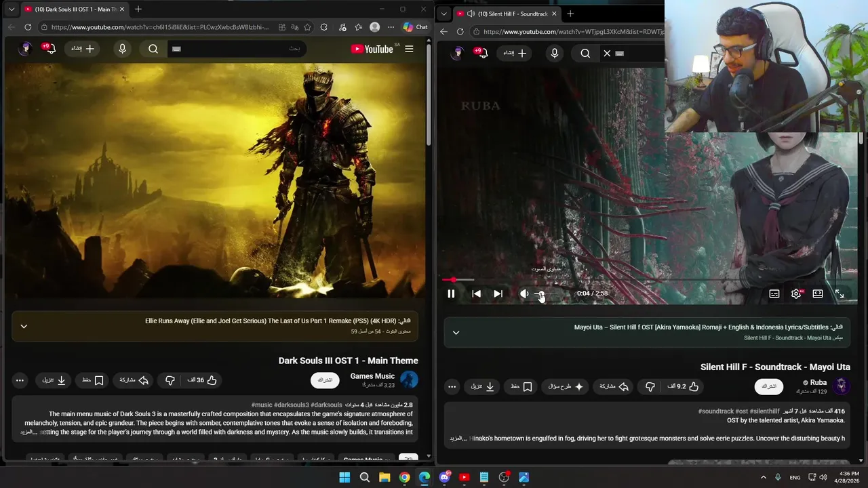This screenshot has height=488, width=868.
Task: Go to YouTube home via logo
Action: pyautogui.click(x=372, y=49)
